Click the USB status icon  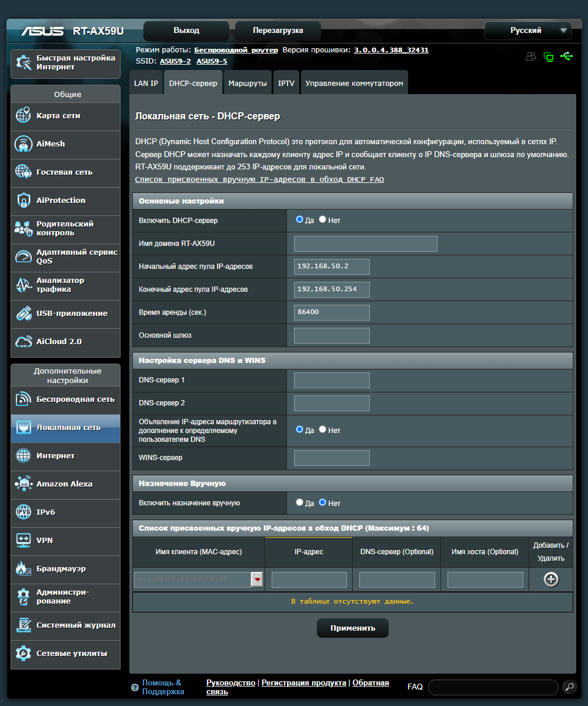click(566, 56)
